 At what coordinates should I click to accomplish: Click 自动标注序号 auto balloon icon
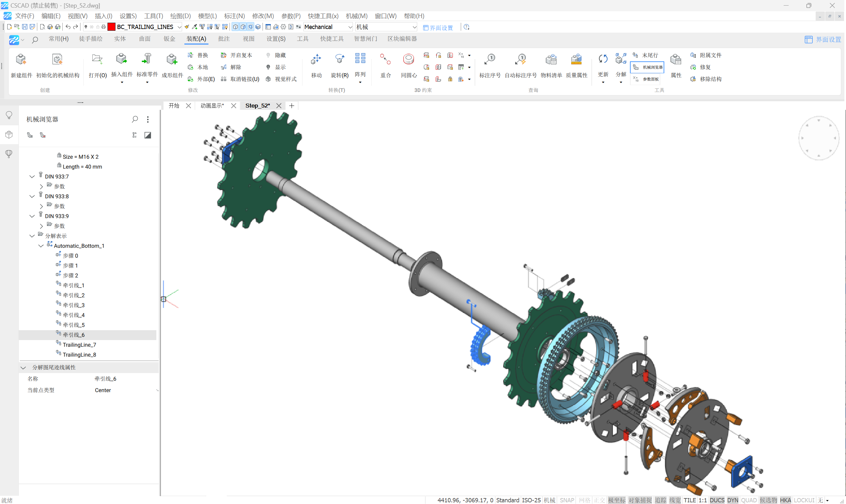point(520,59)
